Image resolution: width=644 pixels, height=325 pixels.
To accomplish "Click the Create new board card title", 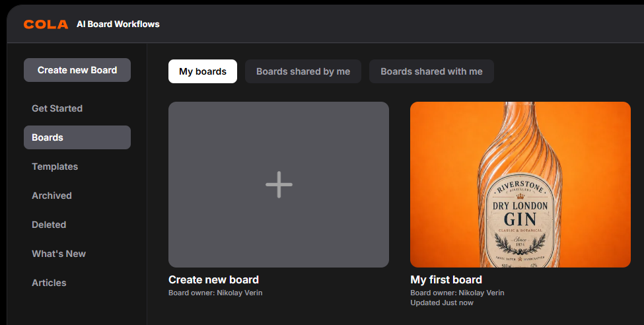I will [x=213, y=280].
